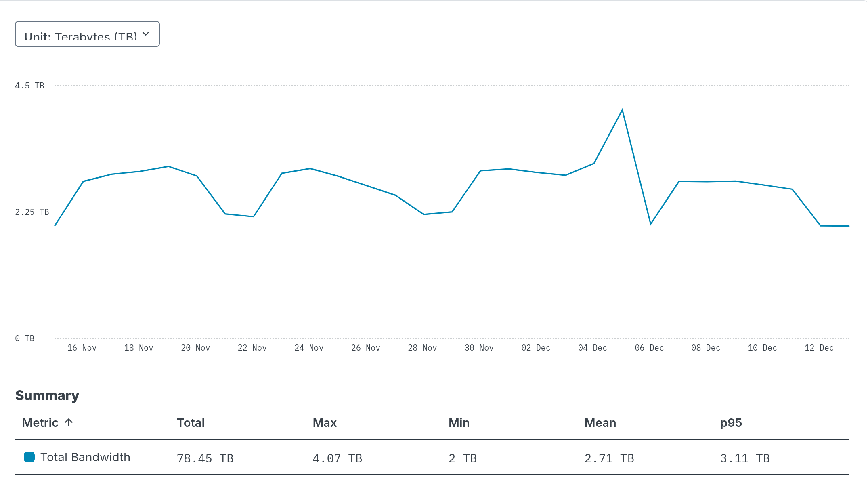
Task: Click the 3.11 TB p95 value
Action: point(745,458)
